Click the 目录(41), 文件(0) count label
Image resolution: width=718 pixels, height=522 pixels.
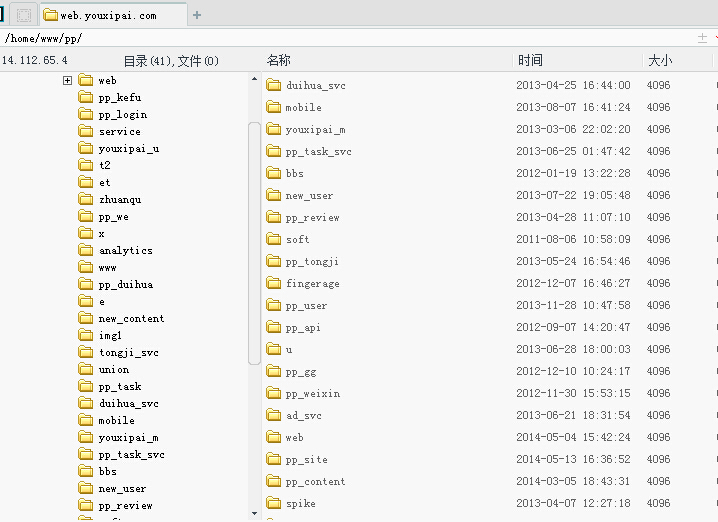(x=171, y=60)
